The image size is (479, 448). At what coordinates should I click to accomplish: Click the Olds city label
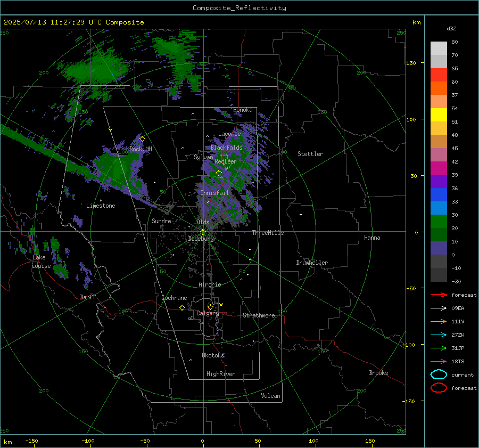[203, 222]
